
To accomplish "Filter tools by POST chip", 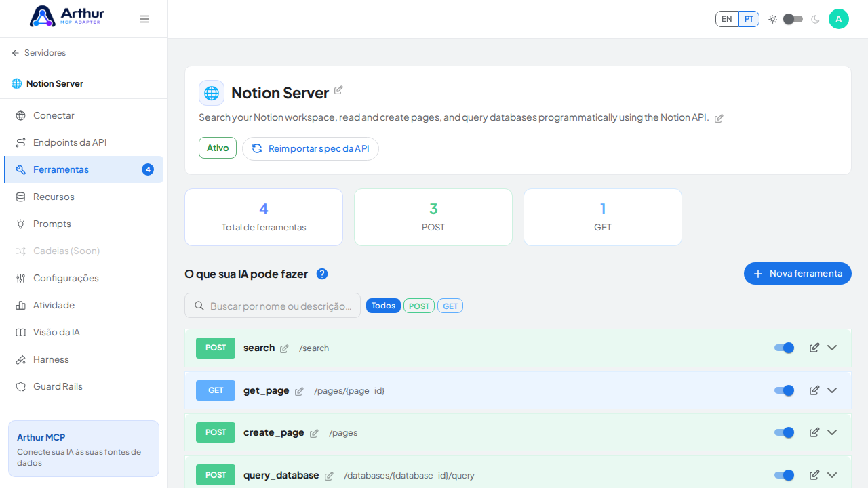I will tap(419, 306).
